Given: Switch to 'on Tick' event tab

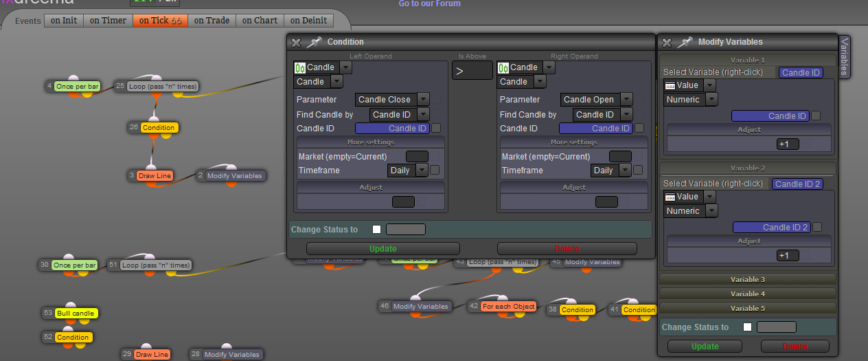Looking at the screenshot, I should 160,21.
